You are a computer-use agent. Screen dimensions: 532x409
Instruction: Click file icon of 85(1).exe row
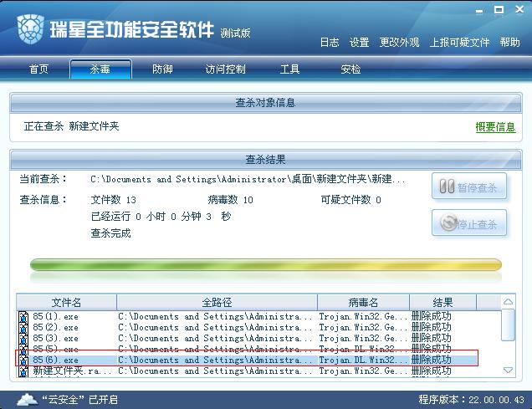pyautogui.click(x=23, y=317)
